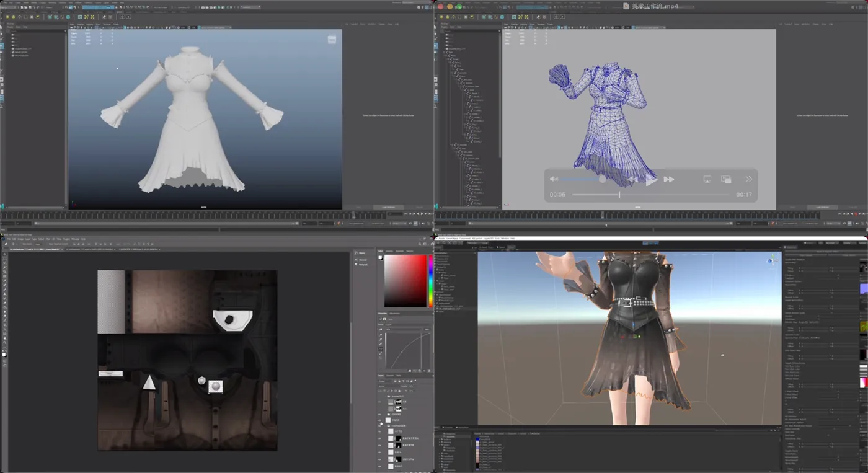The height and width of the screenshot is (473, 868).
Task: Open Photoshop Window menu
Action: point(76,239)
